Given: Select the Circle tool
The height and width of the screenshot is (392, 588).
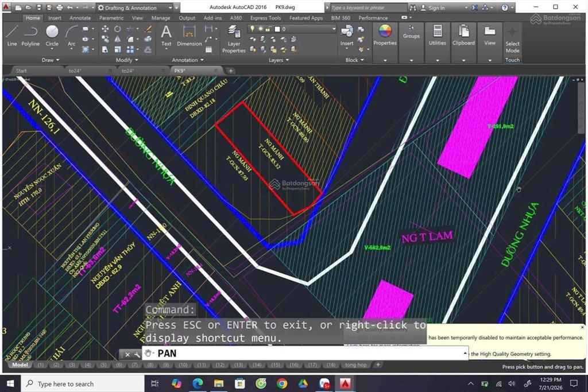Looking at the screenshot, I should pyautogui.click(x=52, y=36).
